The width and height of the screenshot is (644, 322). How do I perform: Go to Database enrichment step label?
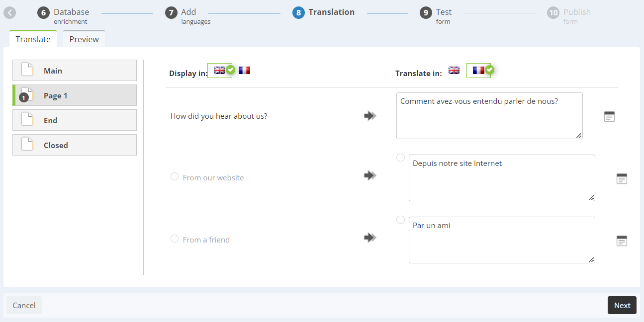pyautogui.click(x=71, y=16)
